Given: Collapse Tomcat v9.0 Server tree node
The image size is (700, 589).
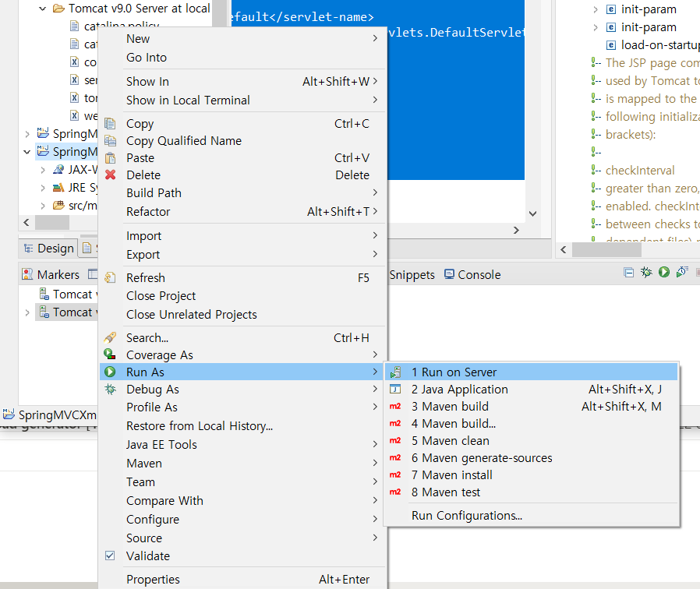Looking at the screenshot, I should point(42,9).
